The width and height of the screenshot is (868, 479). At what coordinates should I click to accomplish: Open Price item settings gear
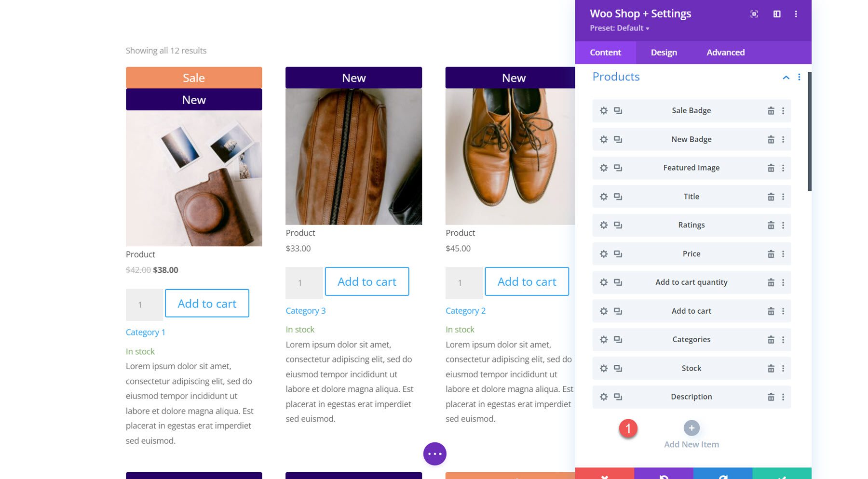(x=603, y=253)
